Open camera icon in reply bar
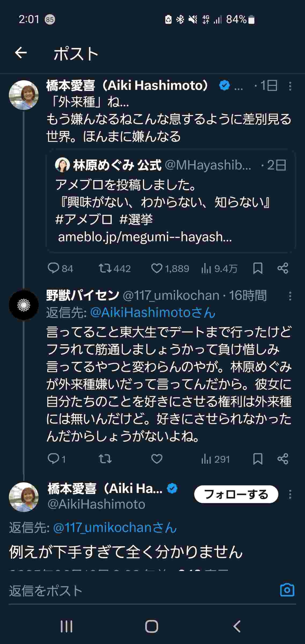 click(x=287, y=590)
